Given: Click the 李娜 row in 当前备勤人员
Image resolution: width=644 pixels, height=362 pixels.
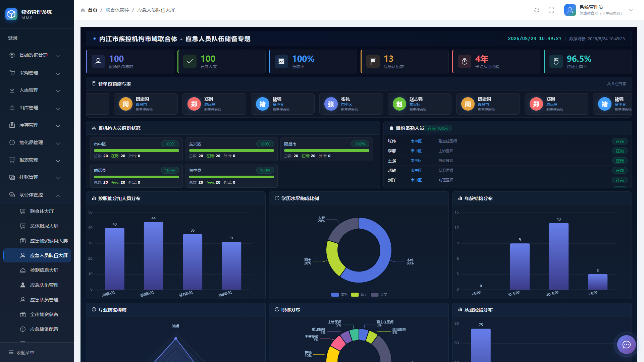Looking at the screenshot, I should 507,151.
